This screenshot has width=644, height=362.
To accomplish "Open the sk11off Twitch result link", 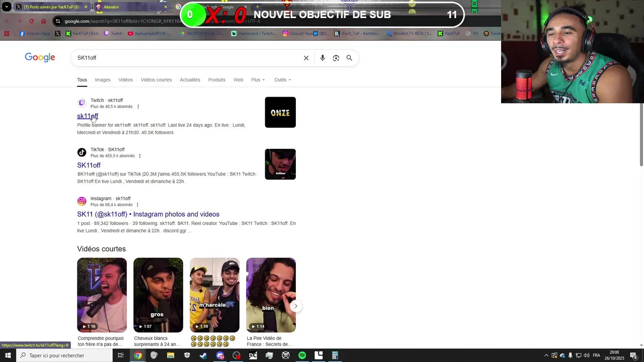I will click(88, 116).
